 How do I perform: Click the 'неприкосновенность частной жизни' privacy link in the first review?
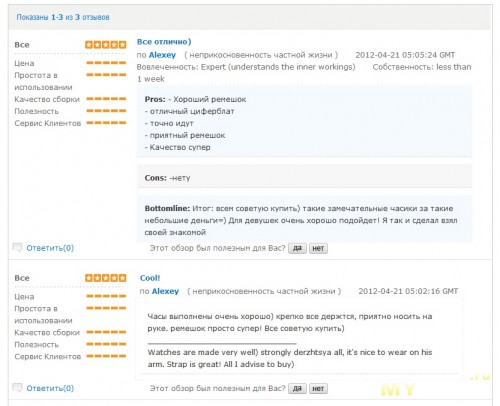261,55
